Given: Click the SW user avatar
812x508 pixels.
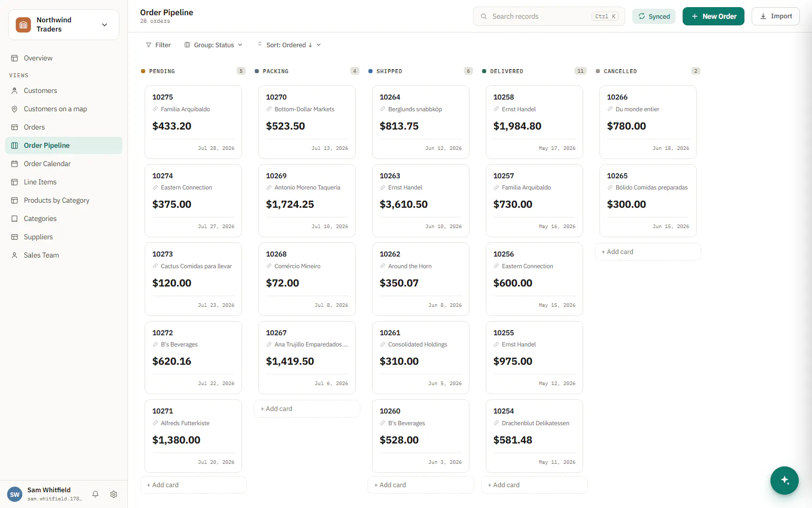Looking at the screenshot, I should click(x=15, y=494).
